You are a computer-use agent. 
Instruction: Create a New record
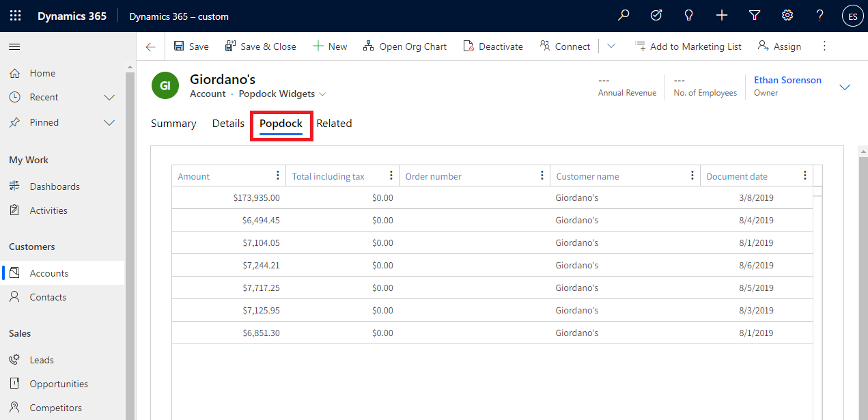(x=330, y=46)
